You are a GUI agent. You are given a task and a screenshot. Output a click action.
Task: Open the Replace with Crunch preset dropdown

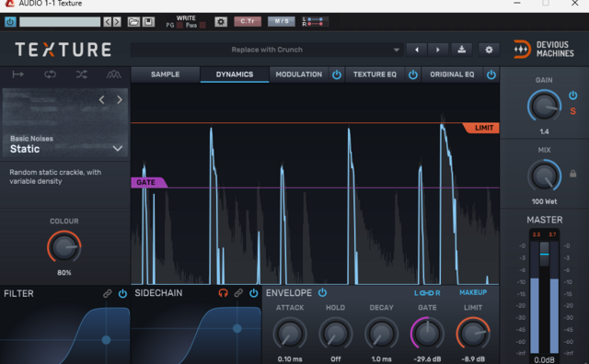[267, 50]
